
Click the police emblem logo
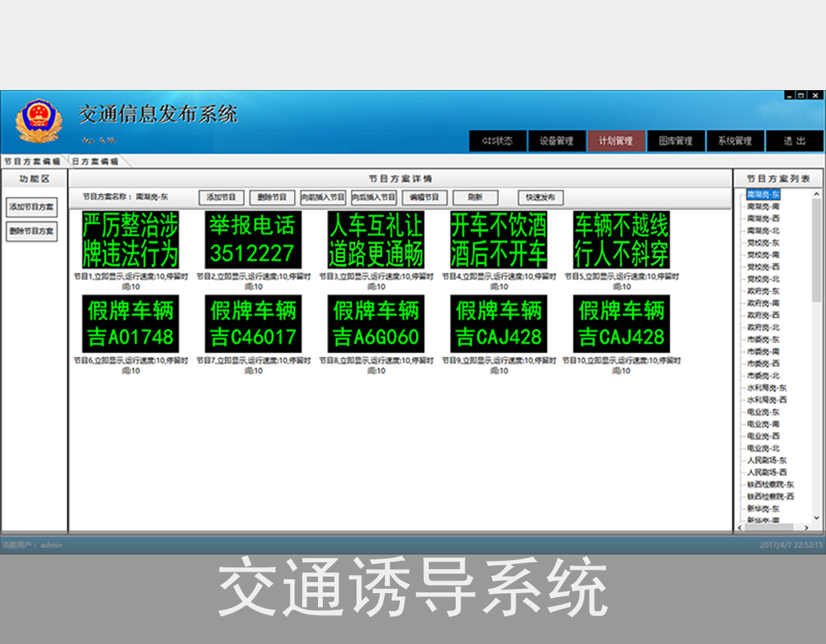(40, 118)
